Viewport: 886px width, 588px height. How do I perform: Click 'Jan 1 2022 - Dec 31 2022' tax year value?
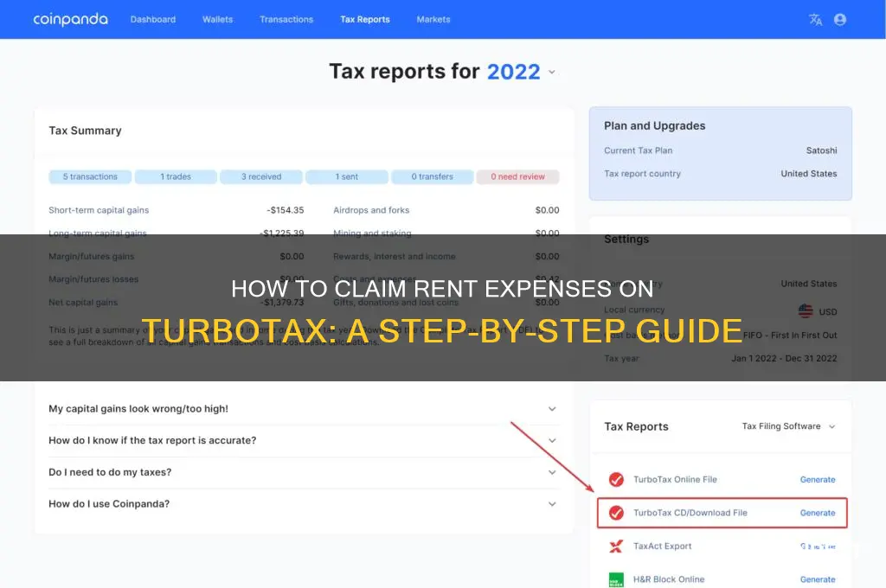(x=784, y=359)
